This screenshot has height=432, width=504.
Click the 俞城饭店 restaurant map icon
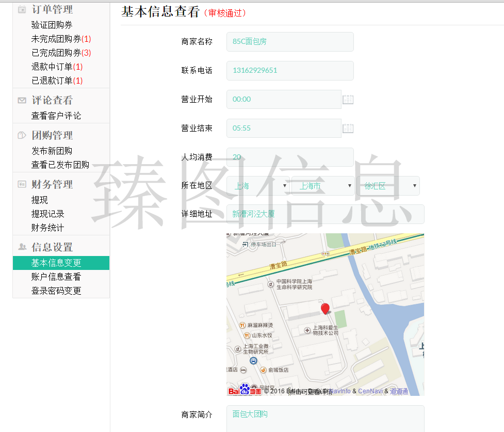(x=263, y=370)
